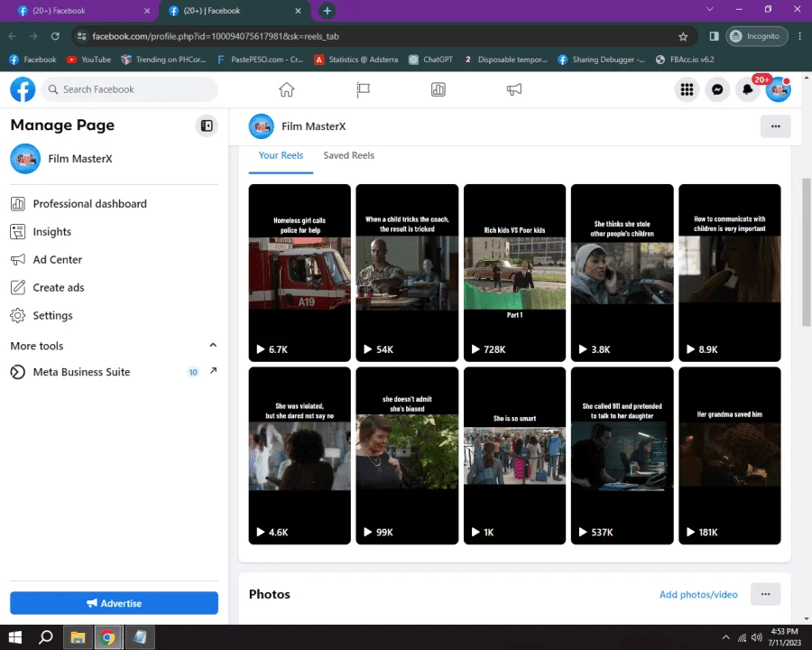Open the Sharing Debugger bookmark
The image size is (812, 650).
click(x=601, y=60)
